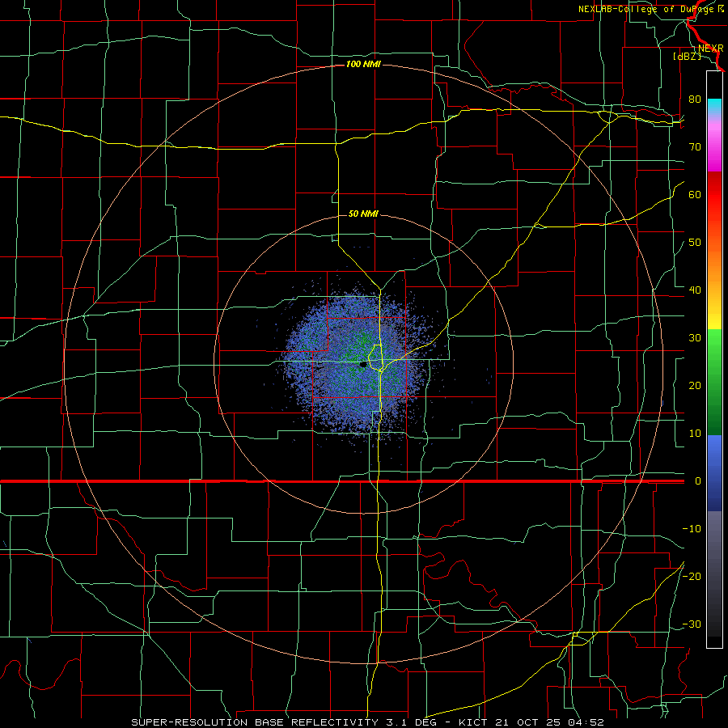Click the 0 value on dBZ scale
Viewport: 728px width, 728px height.
(x=697, y=481)
